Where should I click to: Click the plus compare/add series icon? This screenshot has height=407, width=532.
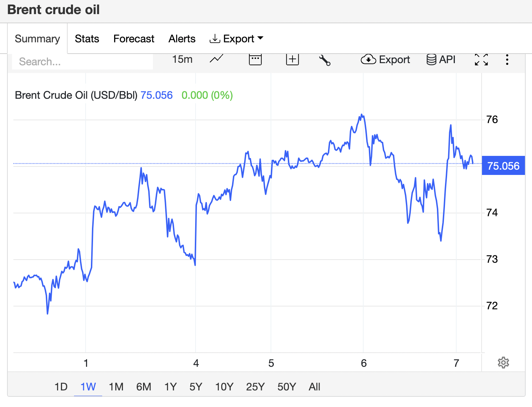(x=292, y=60)
